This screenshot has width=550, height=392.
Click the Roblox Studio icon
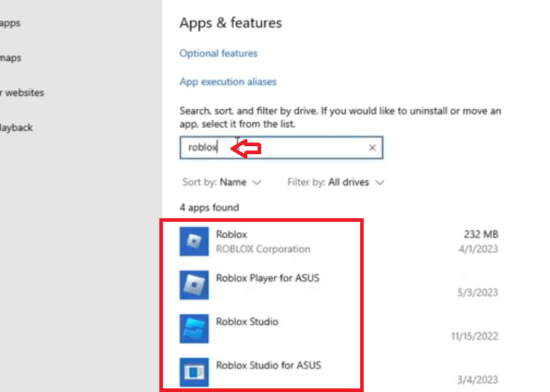click(194, 329)
